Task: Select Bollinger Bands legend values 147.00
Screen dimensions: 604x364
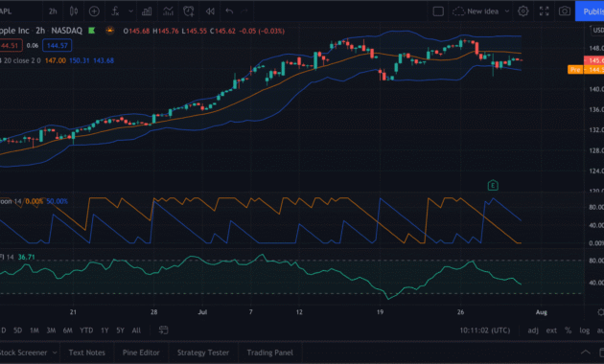Action: (x=56, y=60)
